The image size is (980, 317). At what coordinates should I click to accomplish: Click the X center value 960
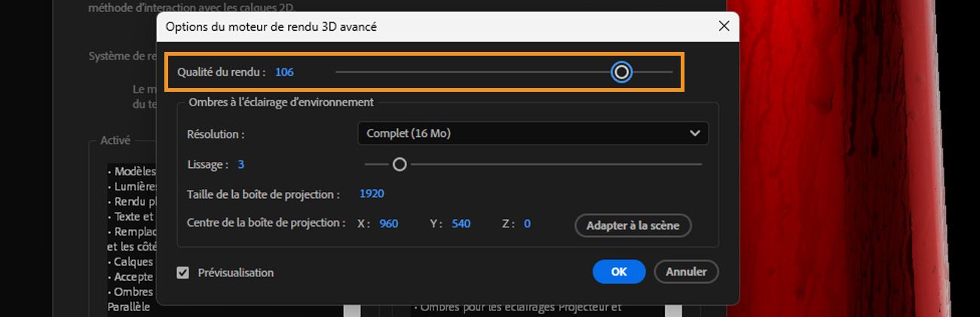coord(388,224)
